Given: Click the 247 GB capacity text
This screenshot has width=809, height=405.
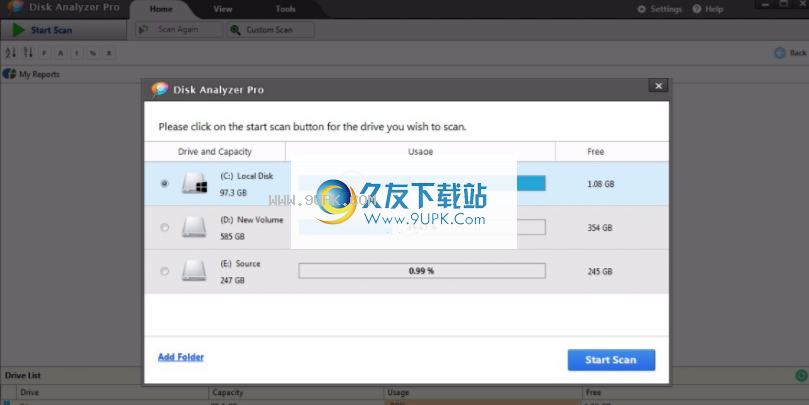Looking at the screenshot, I should pyautogui.click(x=232, y=280).
